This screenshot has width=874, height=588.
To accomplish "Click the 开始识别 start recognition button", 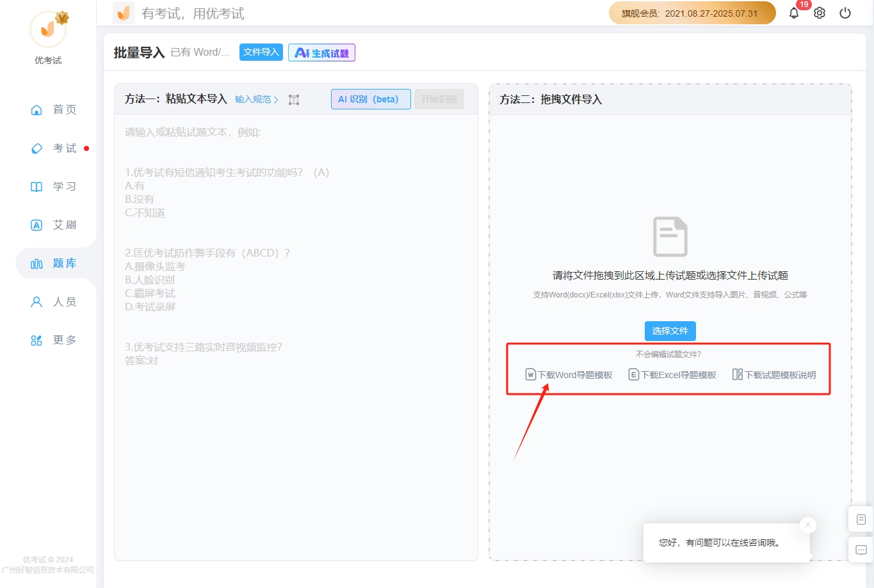I will pyautogui.click(x=439, y=99).
